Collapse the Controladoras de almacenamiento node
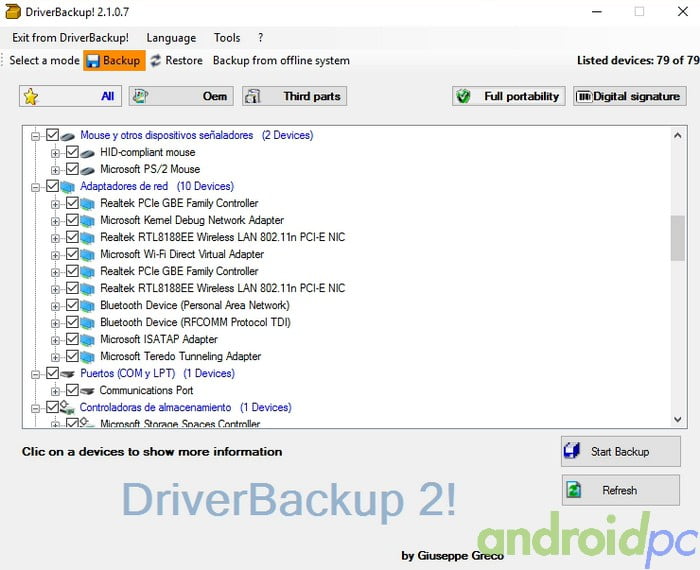This screenshot has height=570, width=700. (35, 408)
